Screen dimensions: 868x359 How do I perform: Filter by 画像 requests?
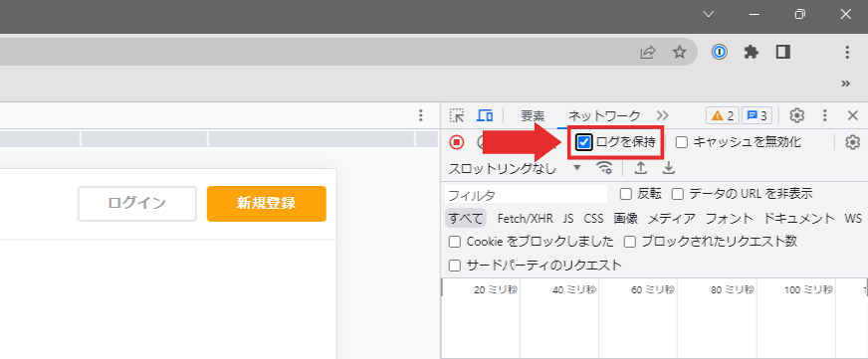click(x=625, y=219)
